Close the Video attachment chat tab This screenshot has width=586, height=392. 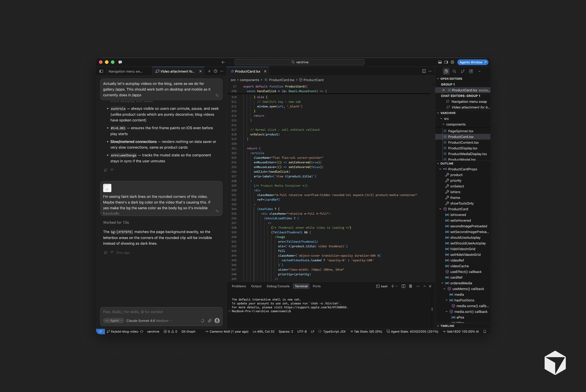pos(201,71)
